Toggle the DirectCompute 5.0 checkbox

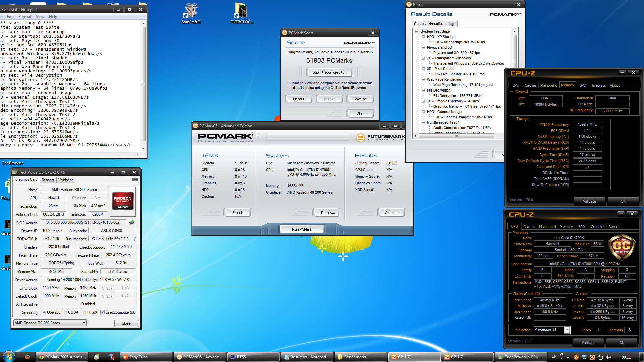[x=102, y=312]
